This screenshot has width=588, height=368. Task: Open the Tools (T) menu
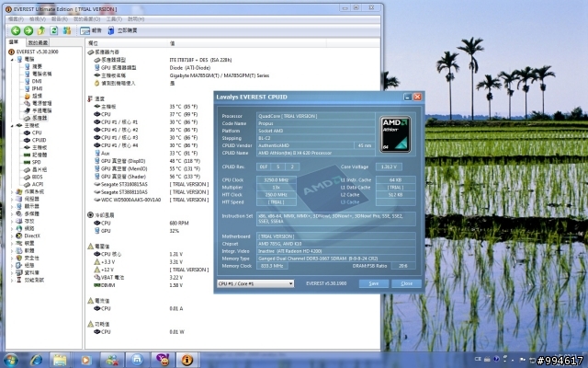pos(114,18)
